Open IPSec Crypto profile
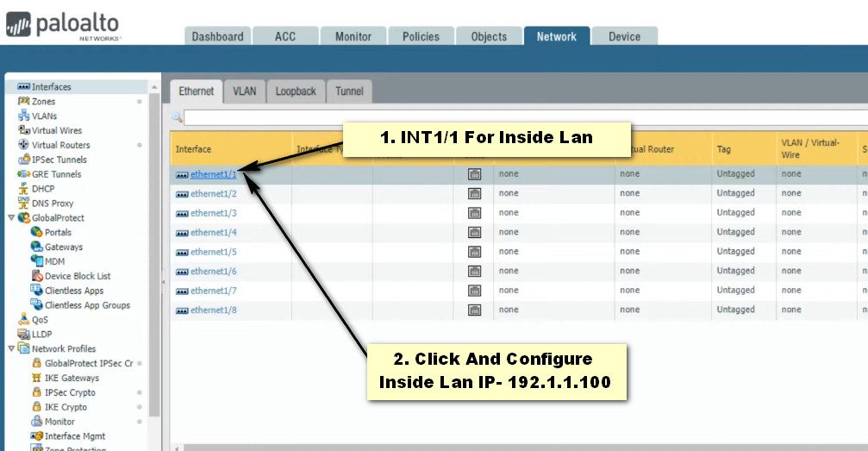 (70, 392)
